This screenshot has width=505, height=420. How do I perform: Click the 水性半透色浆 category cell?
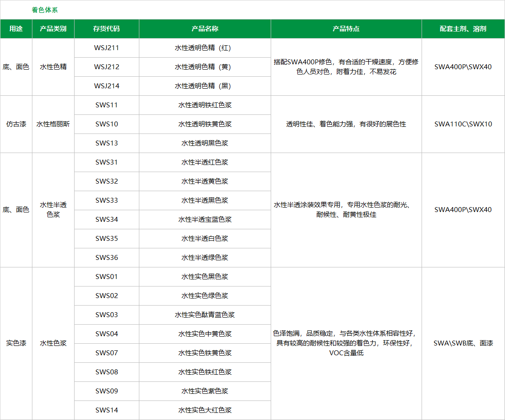point(53,210)
